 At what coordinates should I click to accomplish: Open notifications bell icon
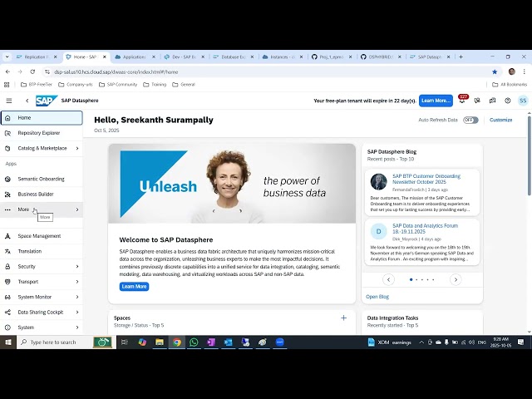point(462,101)
